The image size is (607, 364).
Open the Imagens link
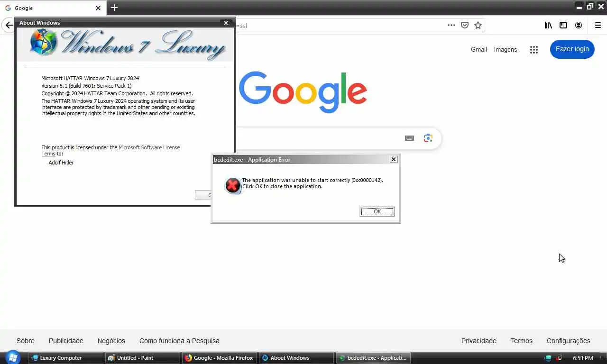click(506, 49)
